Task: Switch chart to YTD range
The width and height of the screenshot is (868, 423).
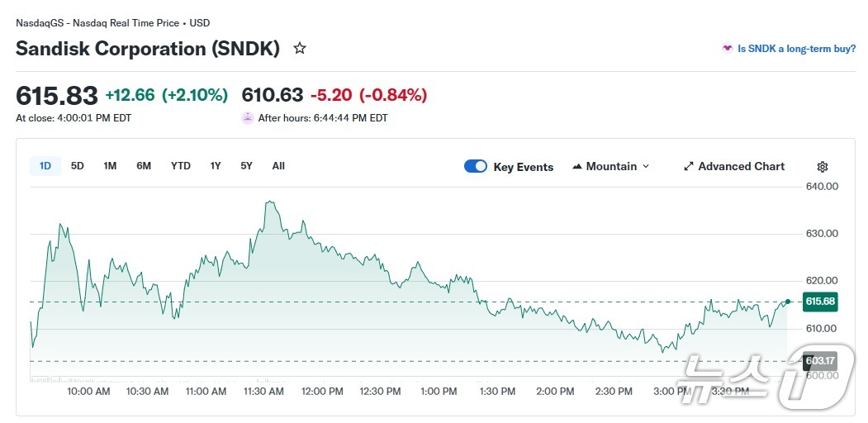Action: pos(181,166)
